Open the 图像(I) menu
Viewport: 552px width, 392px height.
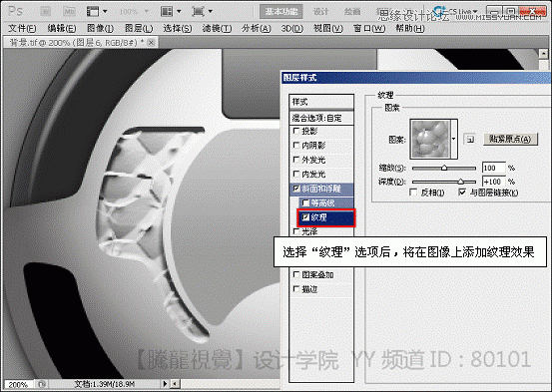tap(101, 28)
